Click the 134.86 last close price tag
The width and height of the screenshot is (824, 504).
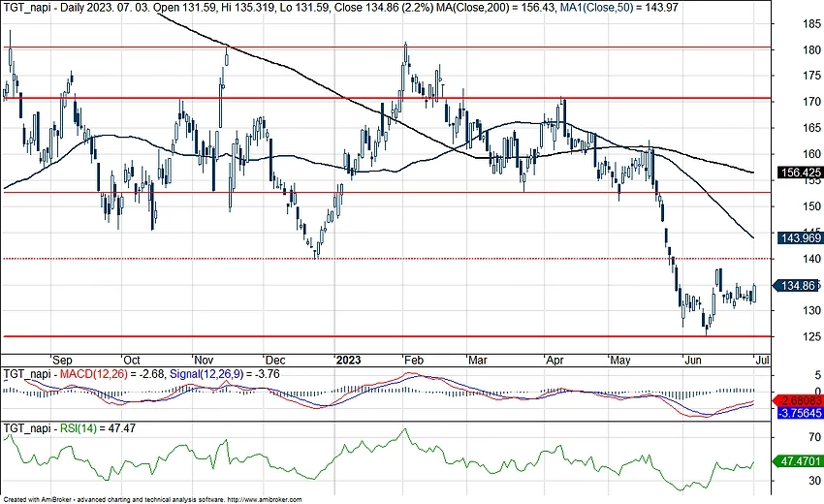pos(798,285)
